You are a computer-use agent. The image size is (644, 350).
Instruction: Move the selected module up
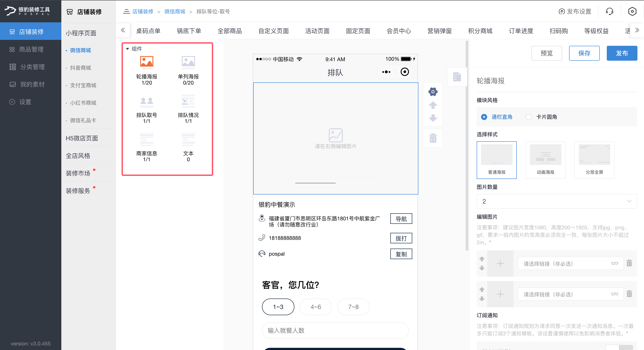pyautogui.click(x=433, y=105)
